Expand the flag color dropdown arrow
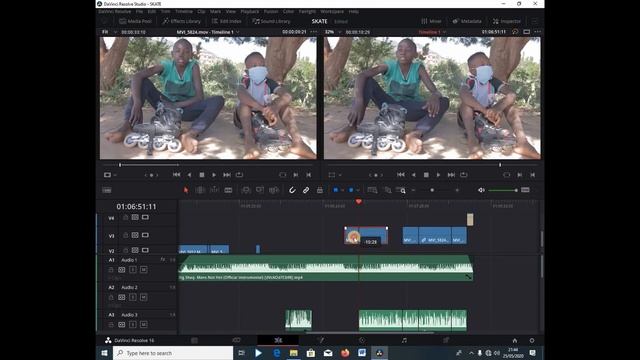640x360 pixels. (342, 190)
